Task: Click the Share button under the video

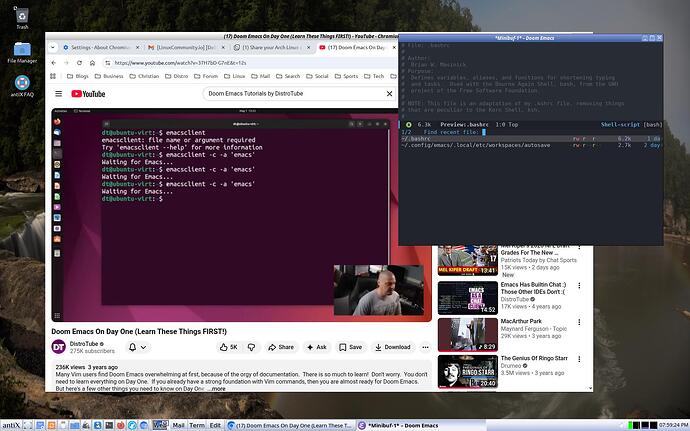Action: [x=281, y=347]
